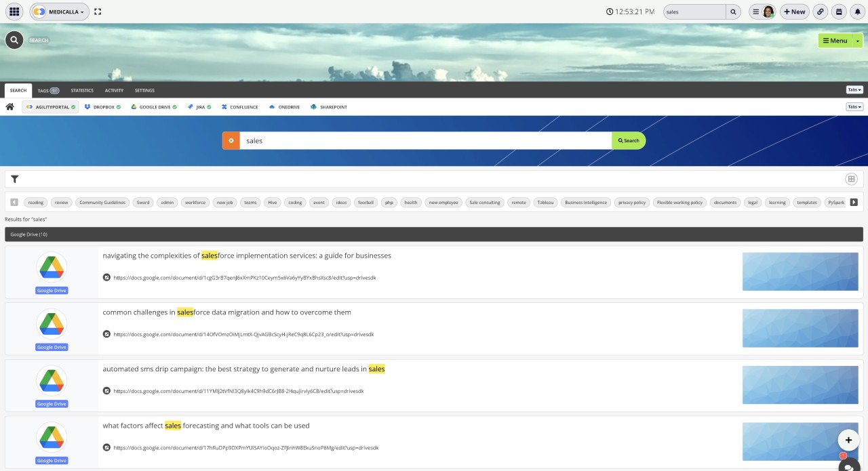Select the Dropbox source tab icon
Viewport: 868px width, 471px height.
coord(87,106)
